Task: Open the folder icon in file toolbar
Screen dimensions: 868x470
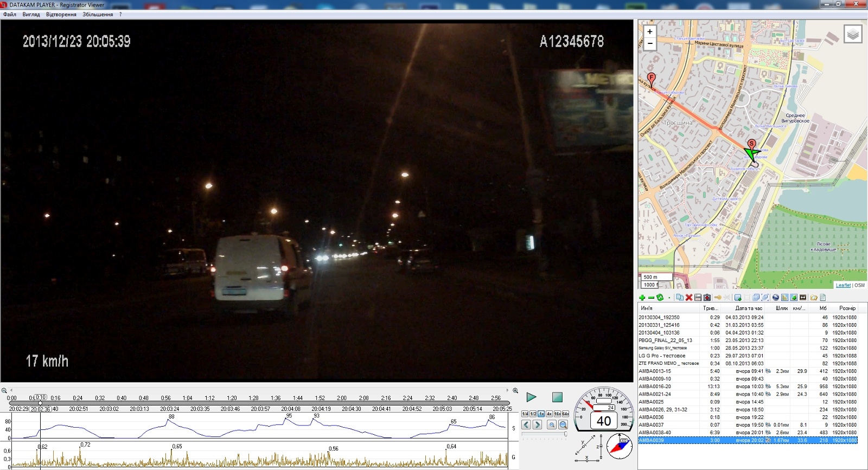Action: [x=813, y=298]
